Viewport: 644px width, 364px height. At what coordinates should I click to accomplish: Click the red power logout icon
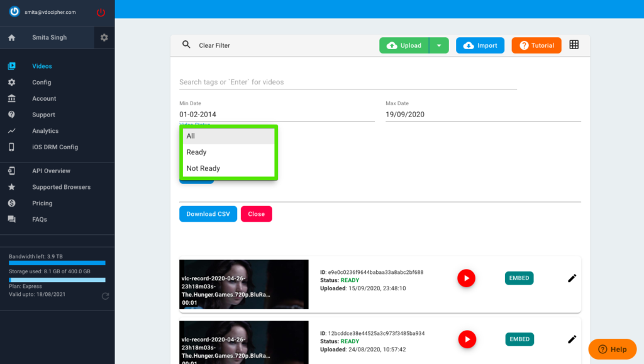point(101,12)
